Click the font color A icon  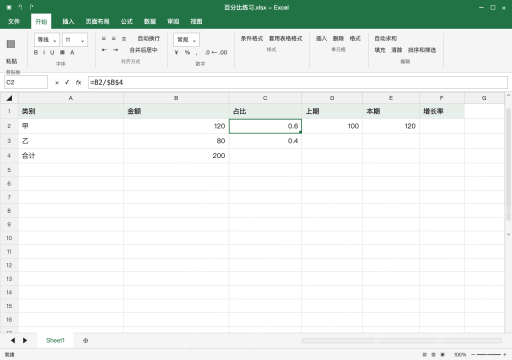point(72,52)
